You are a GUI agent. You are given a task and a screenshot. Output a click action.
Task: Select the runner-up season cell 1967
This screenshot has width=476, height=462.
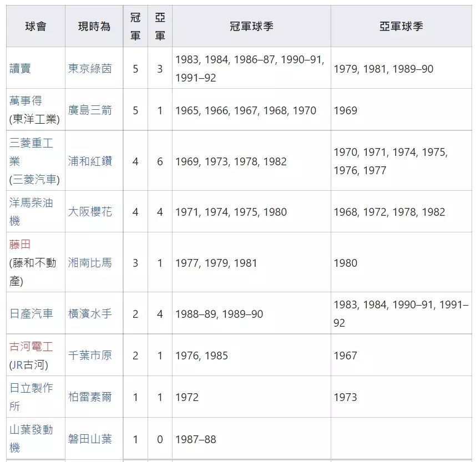pos(401,355)
